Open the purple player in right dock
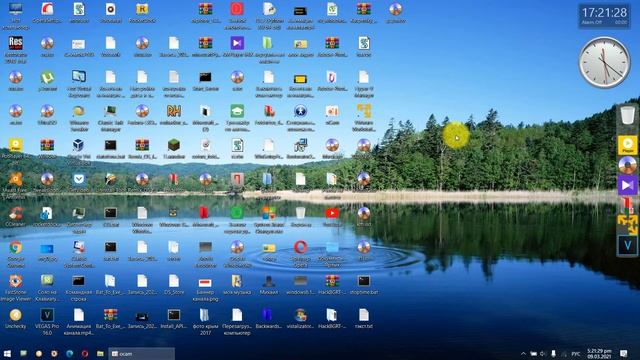The height and width of the screenshot is (360, 640). [627, 185]
